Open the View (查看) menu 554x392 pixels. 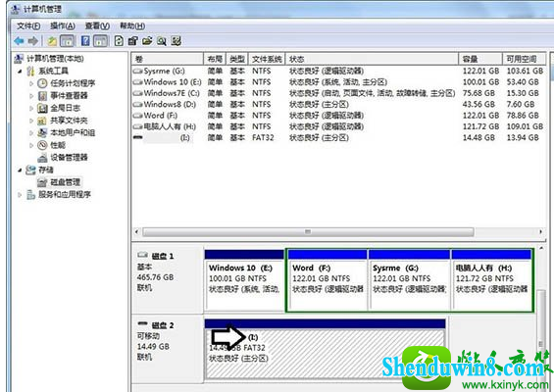(97, 25)
